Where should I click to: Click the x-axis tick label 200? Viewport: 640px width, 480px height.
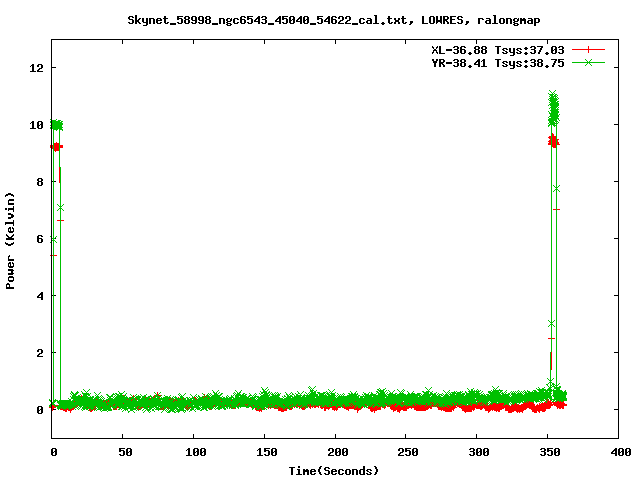click(338, 452)
